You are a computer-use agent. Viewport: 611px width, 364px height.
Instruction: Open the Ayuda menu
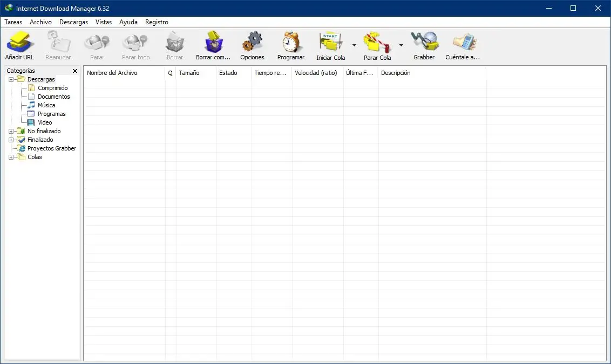pyautogui.click(x=128, y=22)
